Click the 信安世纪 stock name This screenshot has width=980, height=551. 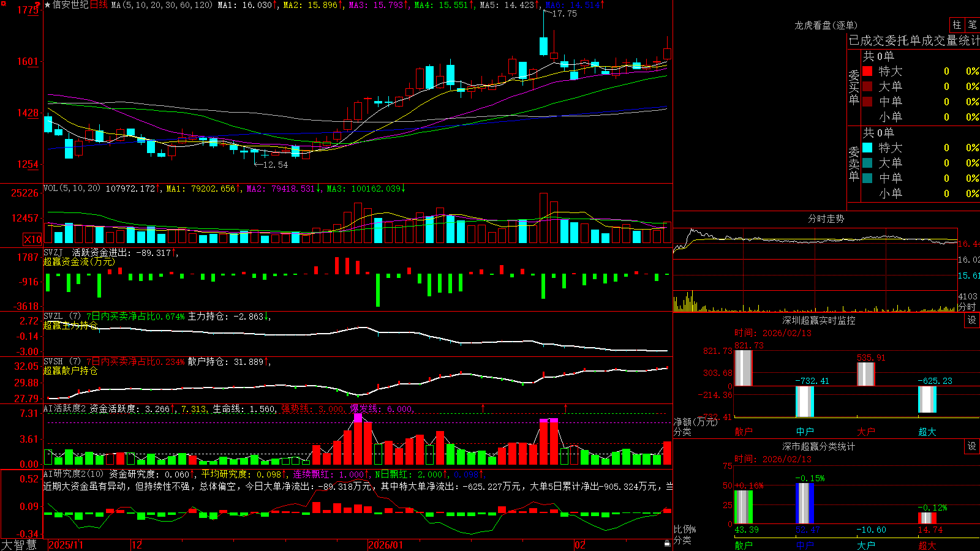[x=70, y=5]
